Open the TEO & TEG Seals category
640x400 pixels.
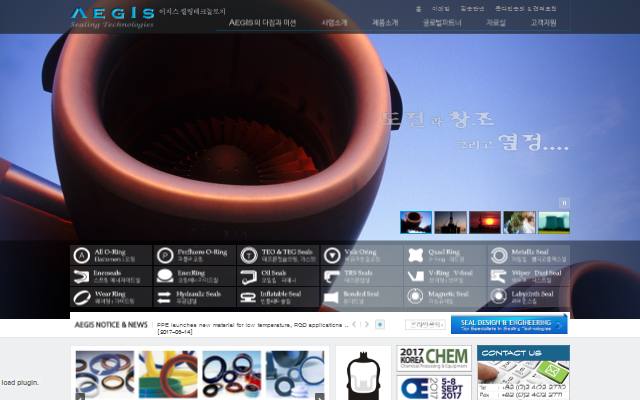pos(278,255)
